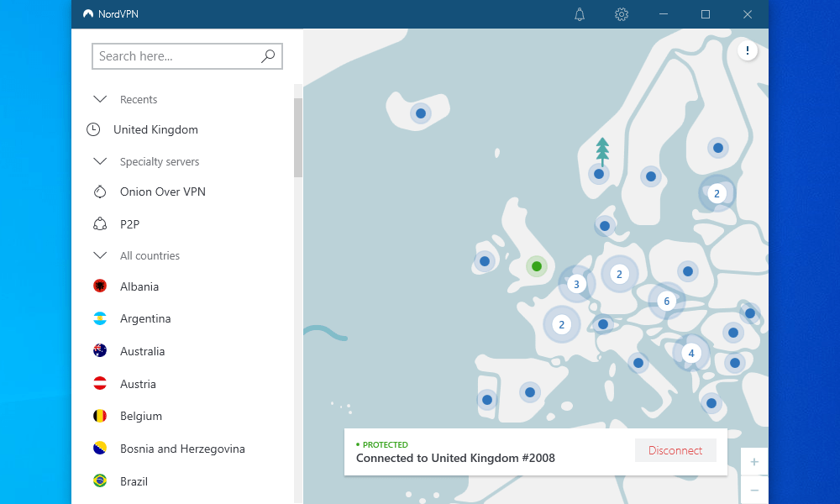The height and width of the screenshot is (504, 840).
Task: Connect to Albania in the country list
Action: 139,286
